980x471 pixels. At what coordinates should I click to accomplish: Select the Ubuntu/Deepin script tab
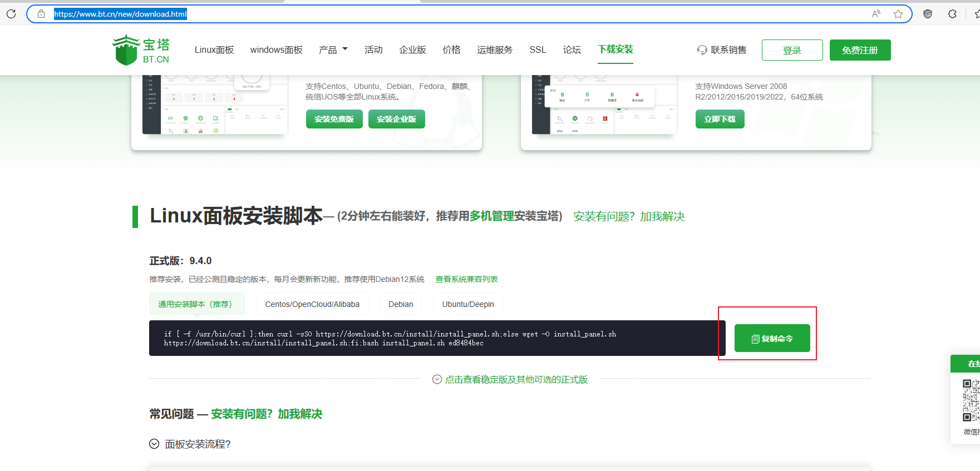coord(468,304)
